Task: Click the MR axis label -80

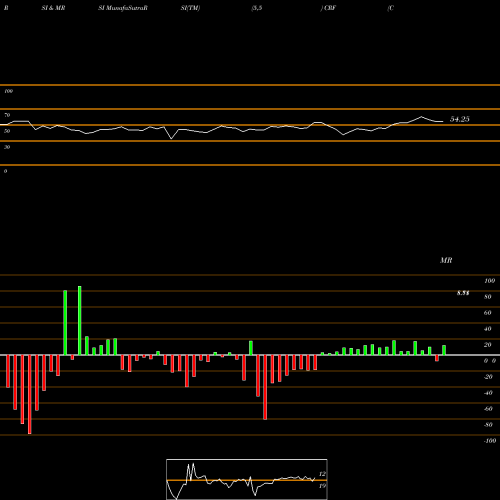Action: [488, 425]
